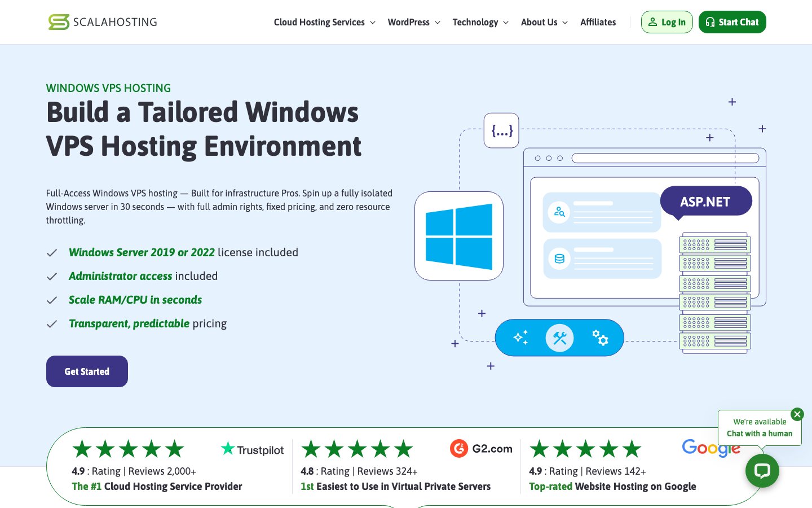Click the database icon in illustration

(x=559, y=259)
